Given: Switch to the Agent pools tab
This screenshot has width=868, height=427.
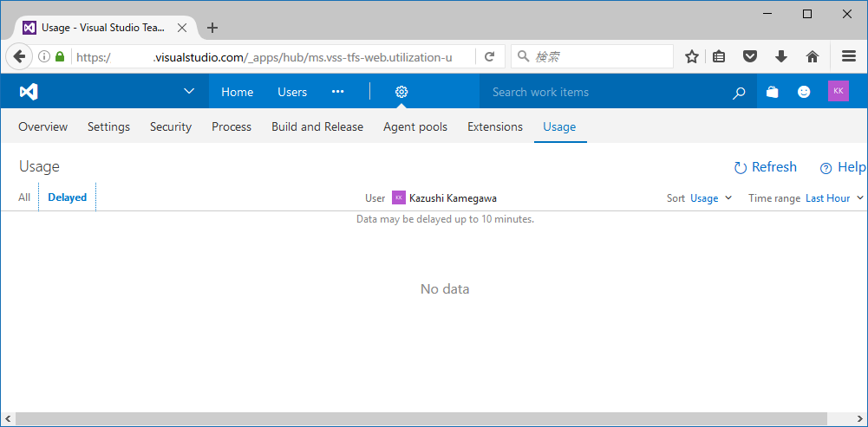Looking at the screenshot, I should coord(415,127).
